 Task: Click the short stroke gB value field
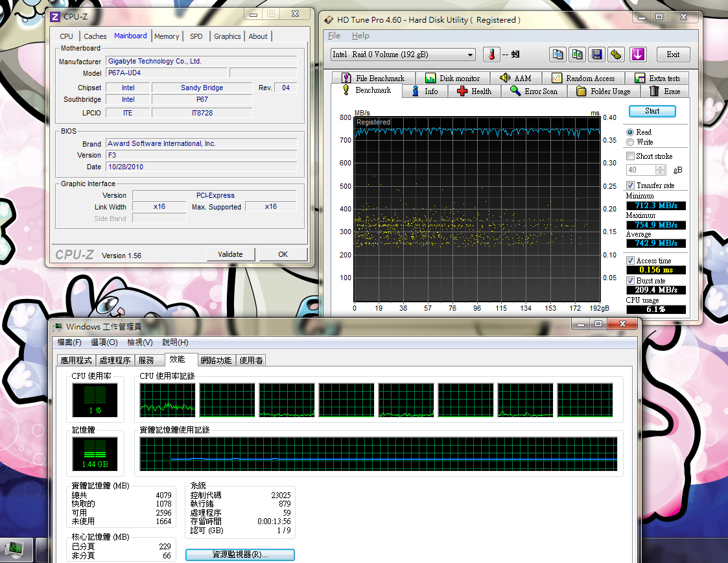pos(641,170)
